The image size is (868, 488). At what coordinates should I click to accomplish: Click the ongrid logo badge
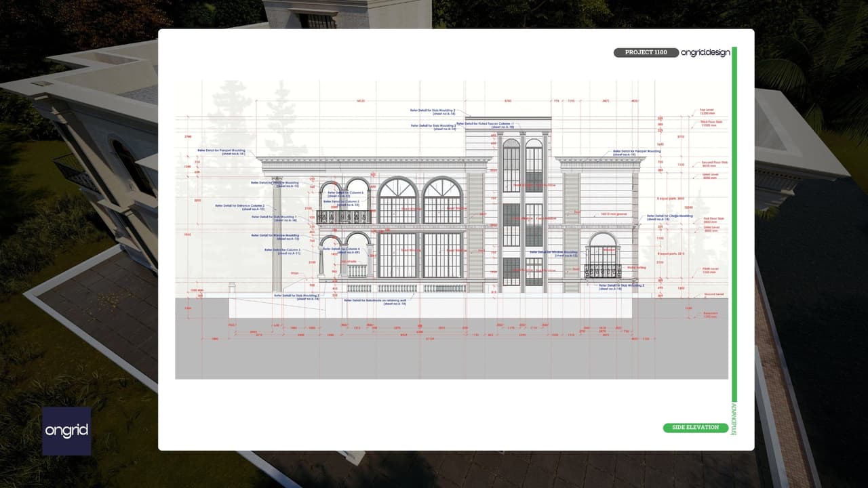coord(66,430)
